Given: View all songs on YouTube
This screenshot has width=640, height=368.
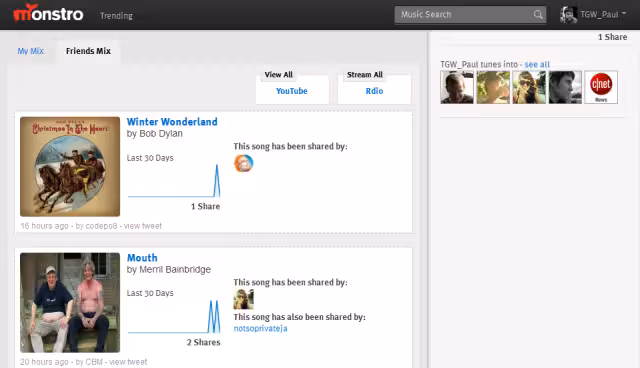Looking at the screenshot, I should point(291,91).
